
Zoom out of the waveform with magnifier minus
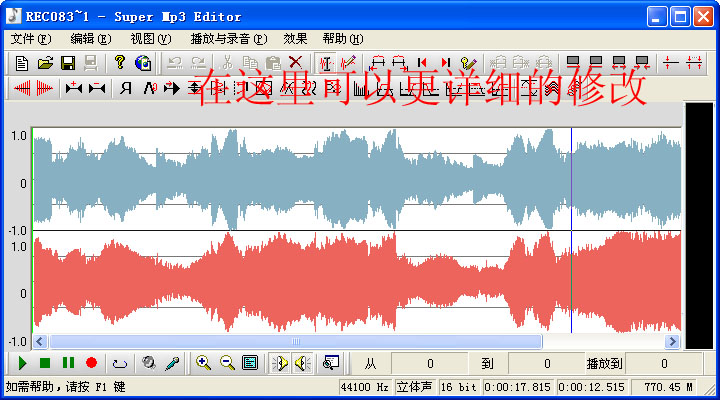pyautogui.click(x=227, y=363)
